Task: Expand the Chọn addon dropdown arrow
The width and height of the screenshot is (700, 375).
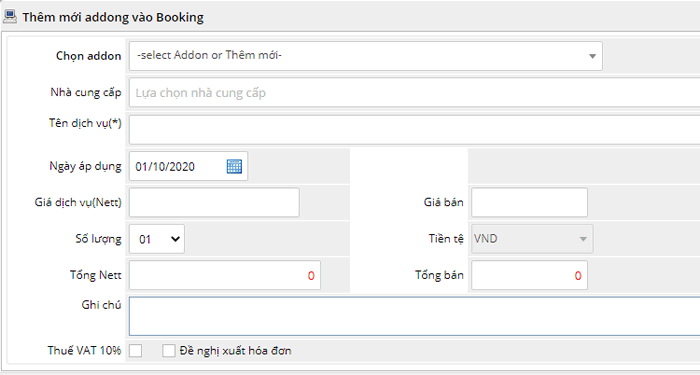Action: point(592,56)
